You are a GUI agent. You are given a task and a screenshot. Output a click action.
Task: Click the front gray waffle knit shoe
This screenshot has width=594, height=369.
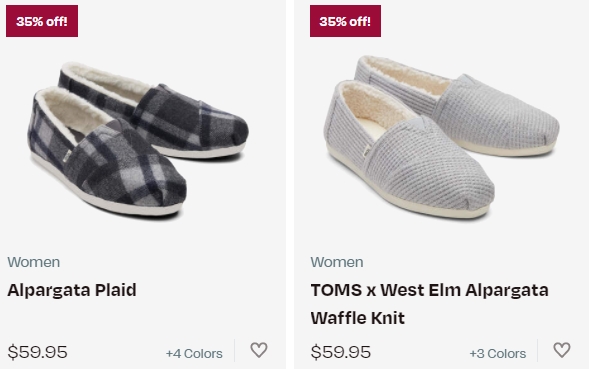[409, 152]
